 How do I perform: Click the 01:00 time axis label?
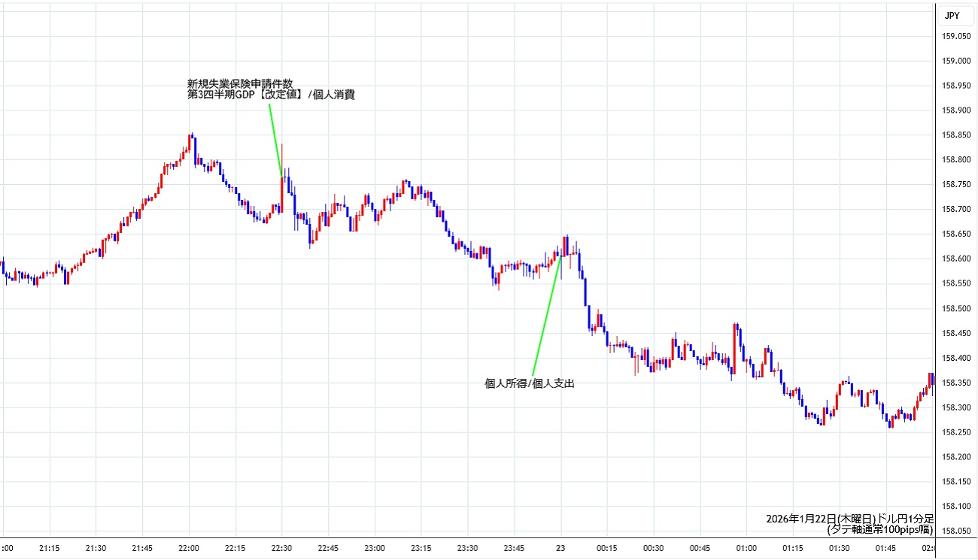pos(746,548)
